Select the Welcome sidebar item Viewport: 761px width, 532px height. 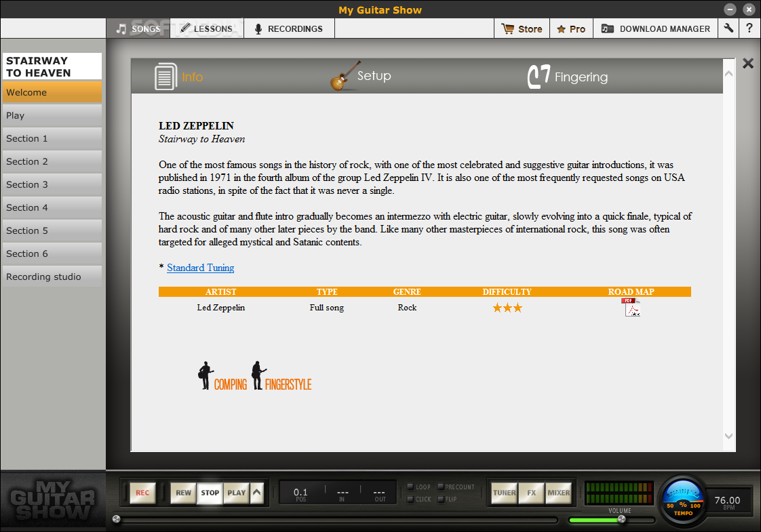click(52, 92)
